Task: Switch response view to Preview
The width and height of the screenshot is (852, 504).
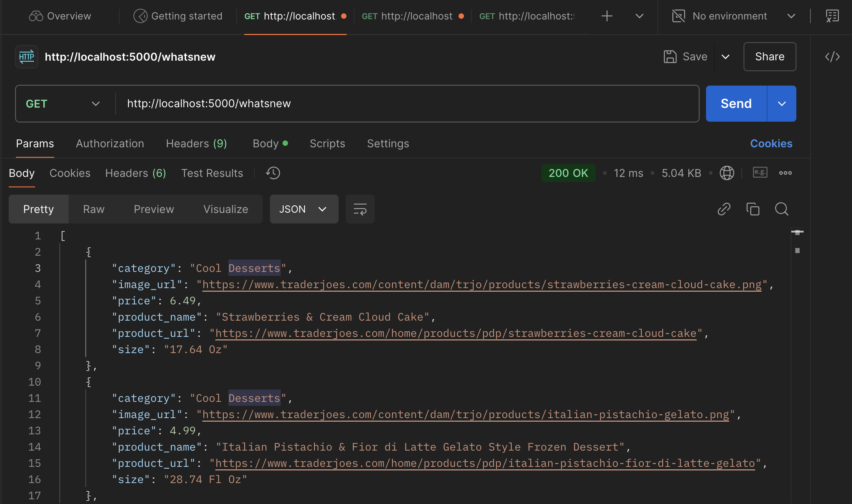Action: (x=154, y=209)
